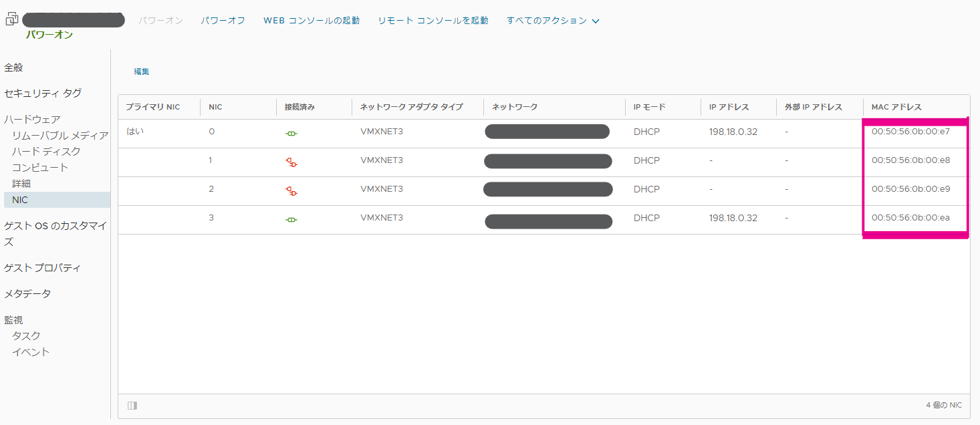The image size is (980, 425).
Task: Click the 4 個の NIC count text
Action: pyautogui.click(x=944, y=406)
